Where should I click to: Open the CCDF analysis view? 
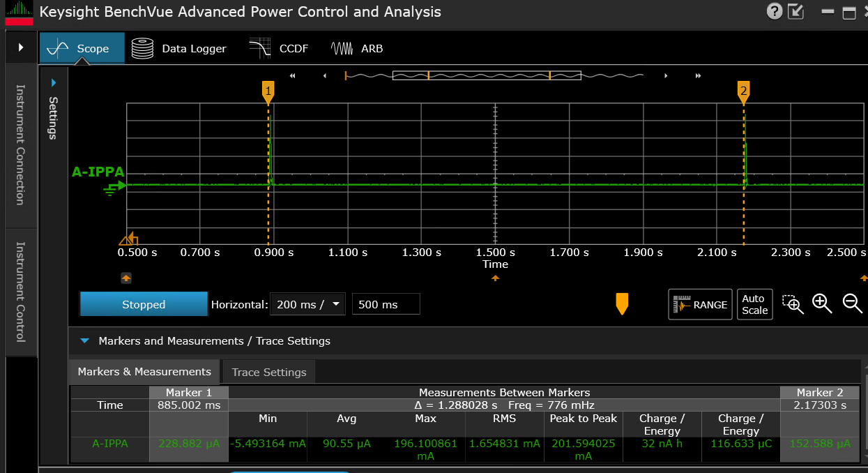[x=278, y=48]
